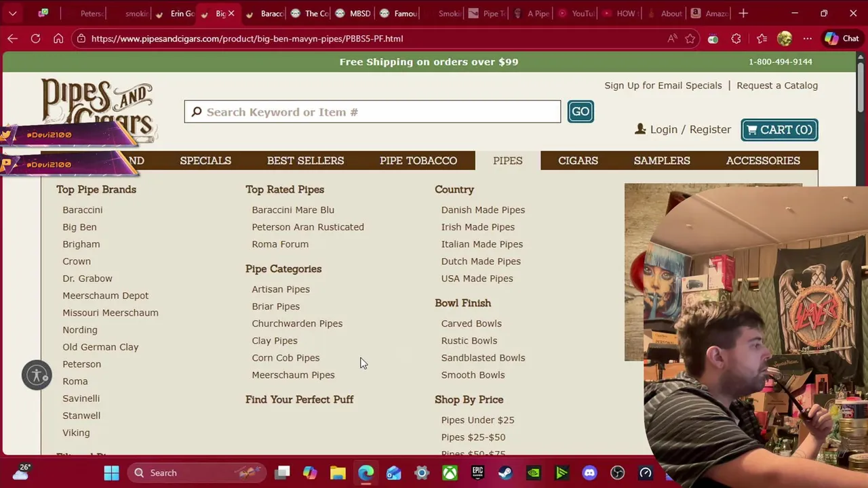This screenshot has height=488, width=868.
Task: Open the Login link
Action: click(664, 129)
